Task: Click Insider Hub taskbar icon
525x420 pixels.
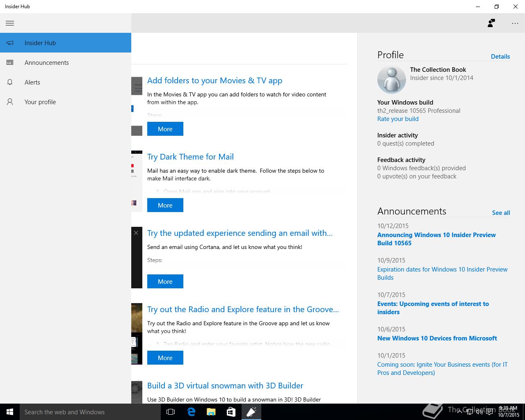Action: pos(251,412)
